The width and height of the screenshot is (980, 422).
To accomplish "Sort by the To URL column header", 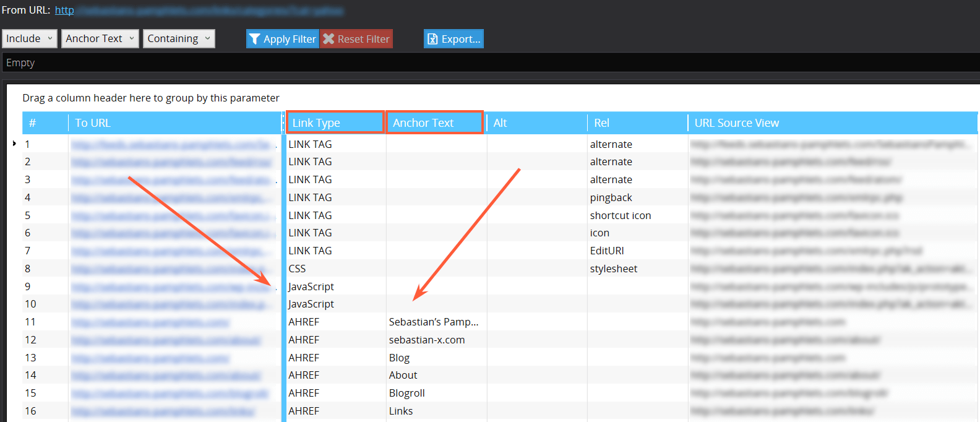I will [x=175, y=123].
